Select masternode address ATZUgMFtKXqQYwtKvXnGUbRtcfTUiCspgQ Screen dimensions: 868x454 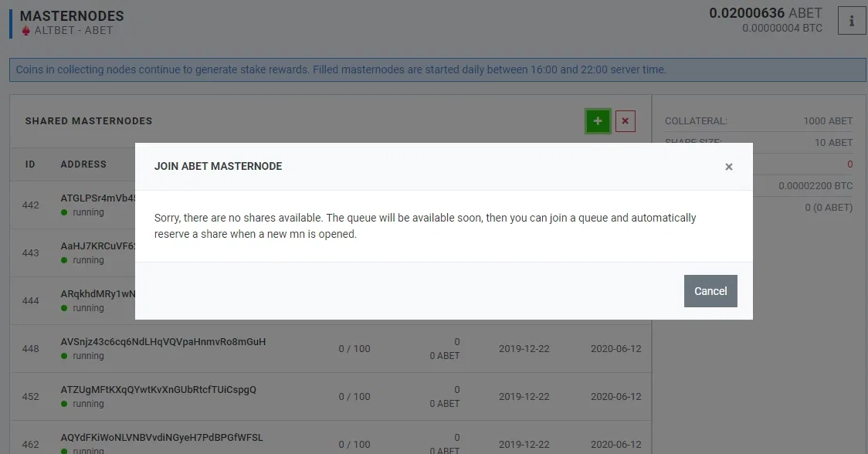tap(158, 389)
